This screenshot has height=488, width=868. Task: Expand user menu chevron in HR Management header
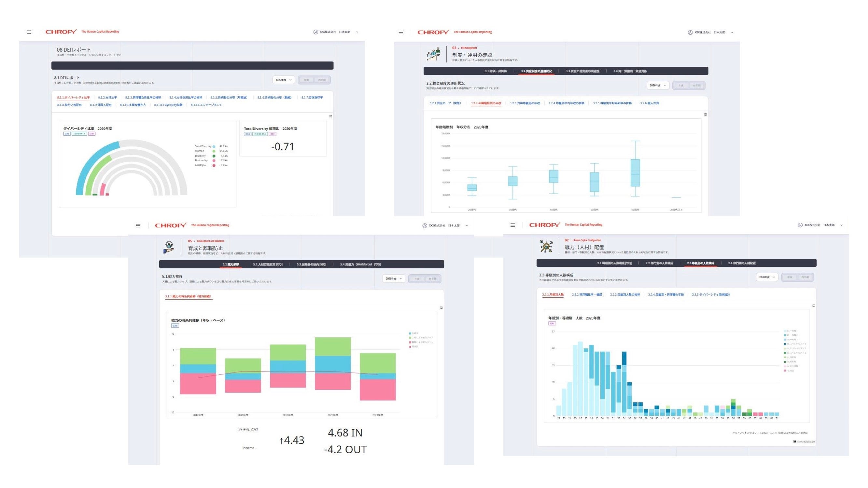pyautogui.click(x=732, y=33)
